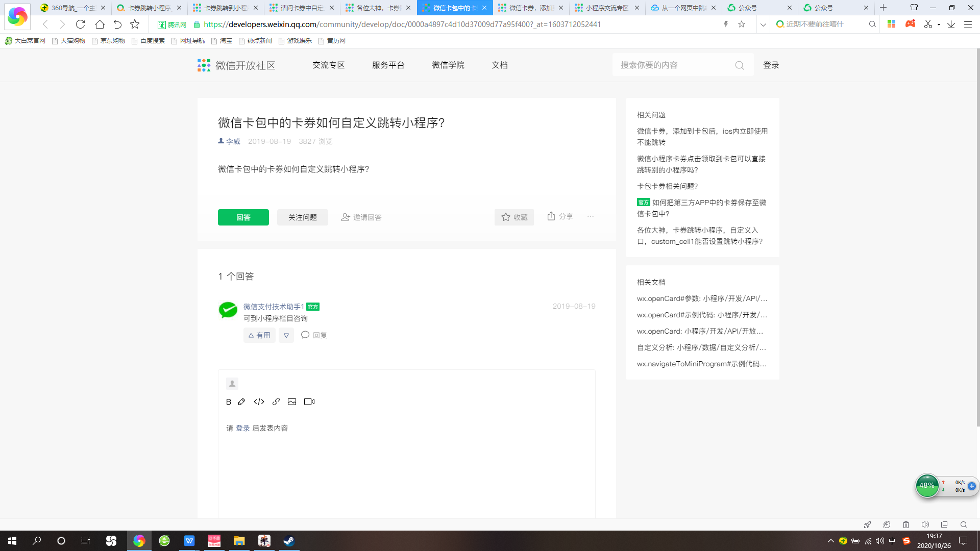Open the three-dots more options menu
980x551 pixels.
[591, 216]
